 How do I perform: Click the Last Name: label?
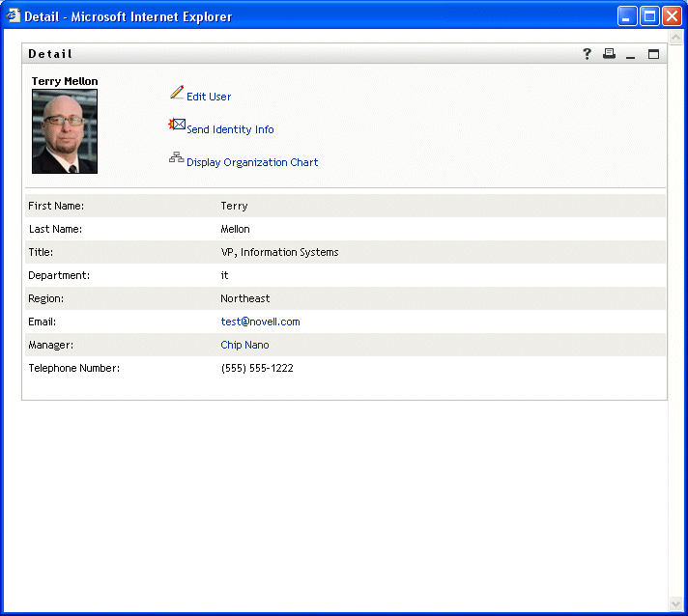pyautogui.click(x=55, y=229)
